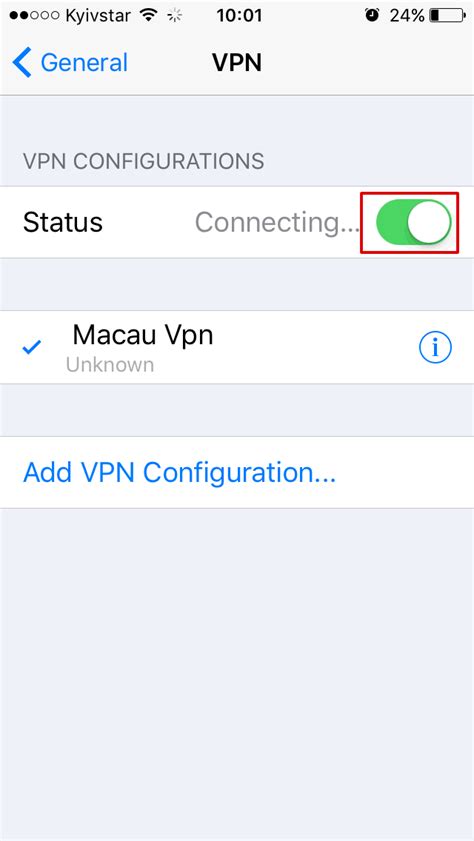Tap the blue checkmark beside Macau Vpn
Image resolution: width=474 pixels, height=841 pixels.
pos(32,348)
